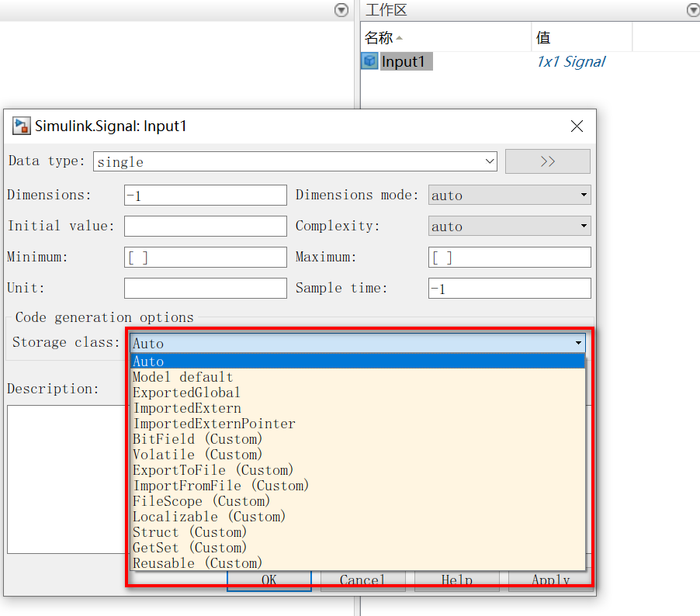Screen dimensions: 700x616
Task: Select Auto in storage class list
Action: point(358,361)
